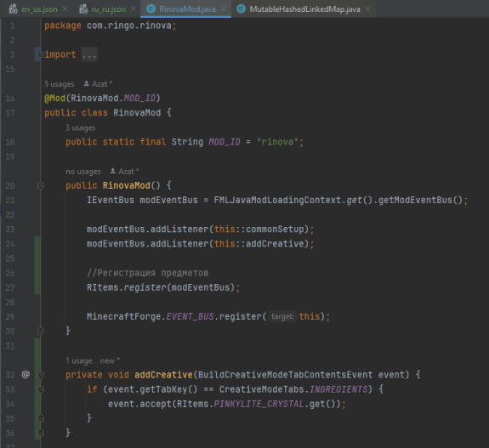Close the ru_ru.json tab
This screenshot has height=448, width=489.
134,9
